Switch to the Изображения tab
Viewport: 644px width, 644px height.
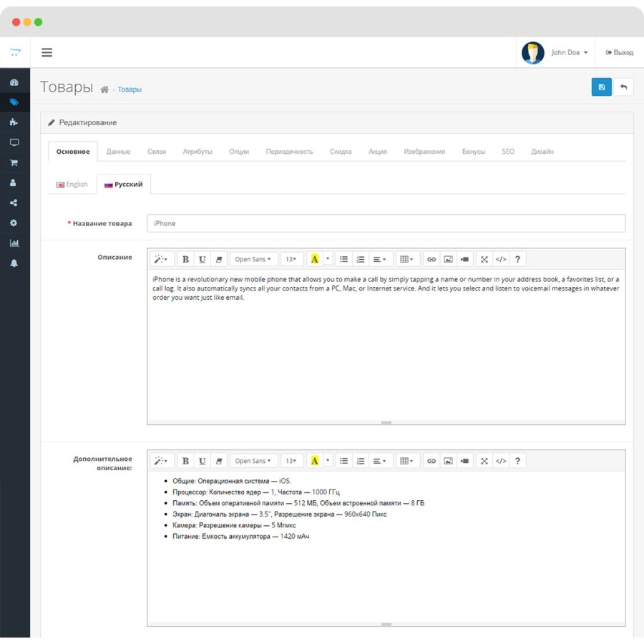pyautogui.click(x=424, y=152)
